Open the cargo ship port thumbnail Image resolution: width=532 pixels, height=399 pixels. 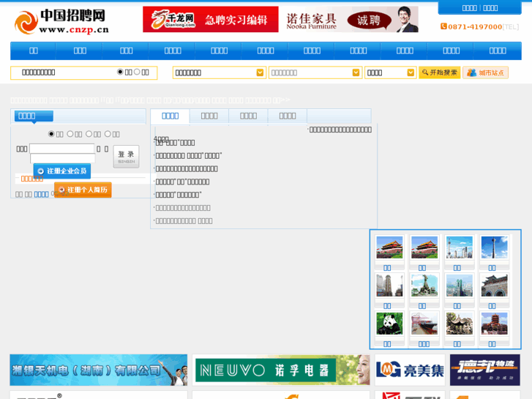[424, 324]
